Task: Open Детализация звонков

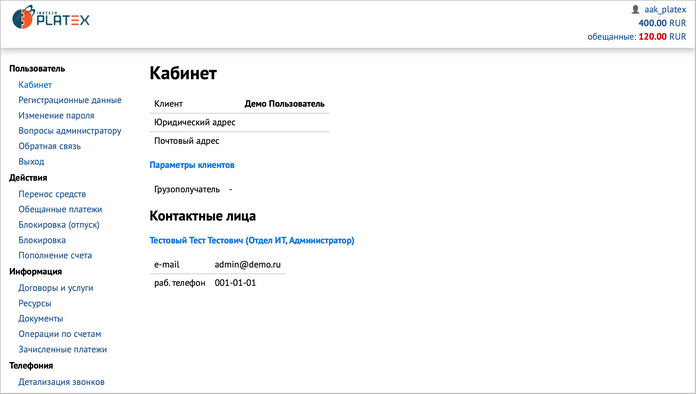Action: pos(61,382)
